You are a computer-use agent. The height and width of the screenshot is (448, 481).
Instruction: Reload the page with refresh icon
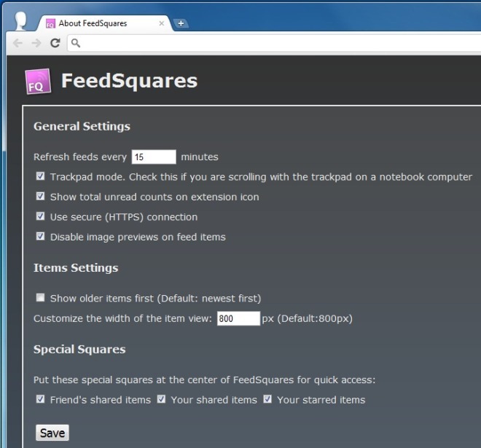[x=55, y=43]
